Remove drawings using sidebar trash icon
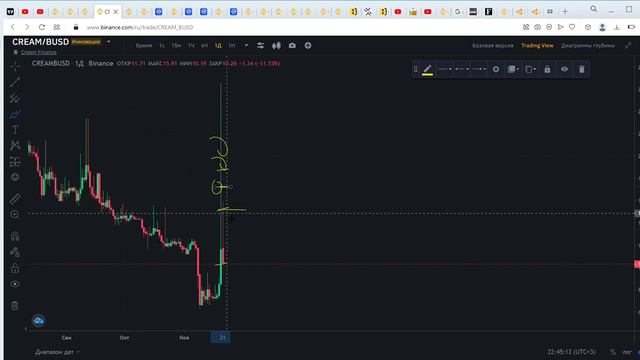This screenshot has height=360, width=640. tap(15, 306)
